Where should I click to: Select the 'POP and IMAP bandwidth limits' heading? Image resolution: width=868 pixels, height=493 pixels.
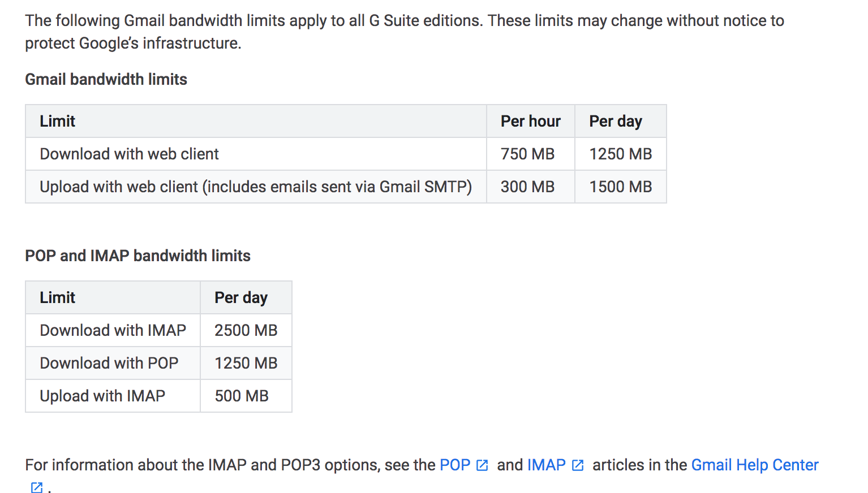(137, 256)
